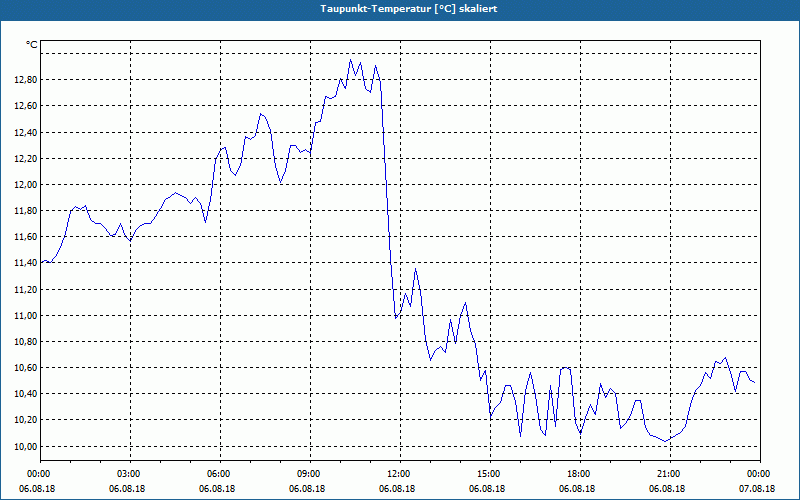This screenshot has width=800, height=500.
Task: Click the 11,40 y-axis label
Action: (27, 263)
